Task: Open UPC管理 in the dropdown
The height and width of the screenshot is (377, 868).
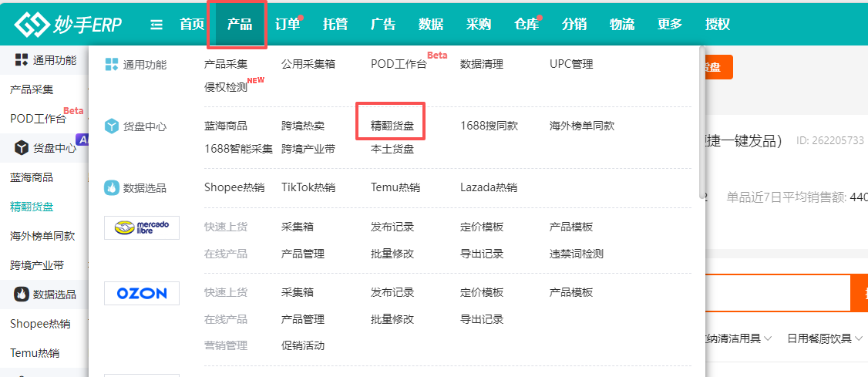Action: (x=571, y=64)
